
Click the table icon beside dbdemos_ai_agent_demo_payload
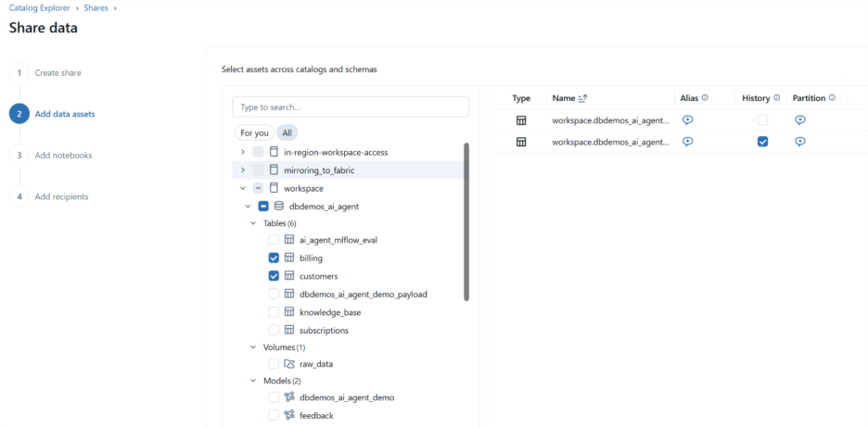pos(289,295)
